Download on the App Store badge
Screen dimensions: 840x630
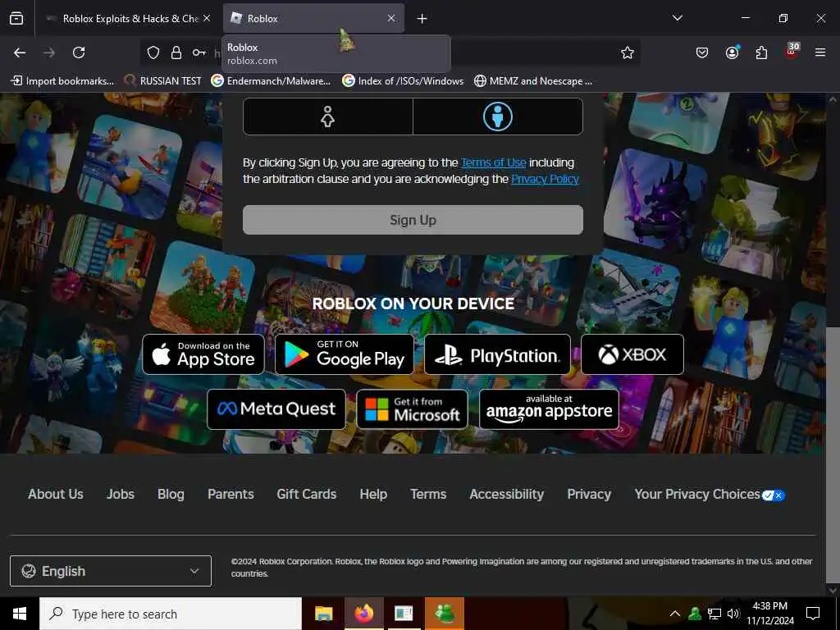[x=203, y=354]
